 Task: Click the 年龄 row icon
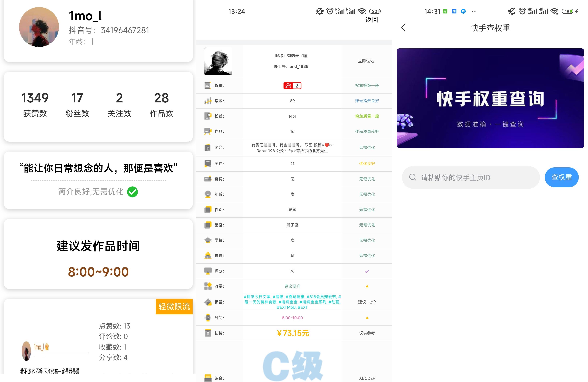click(208, 195)
